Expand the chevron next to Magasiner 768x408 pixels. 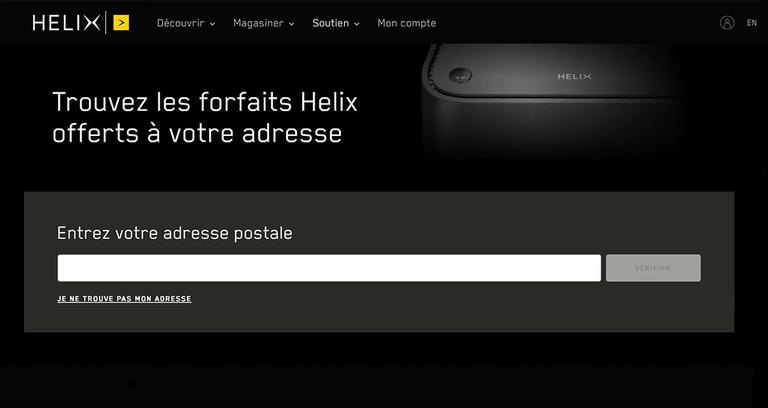(x=291, y=24)
